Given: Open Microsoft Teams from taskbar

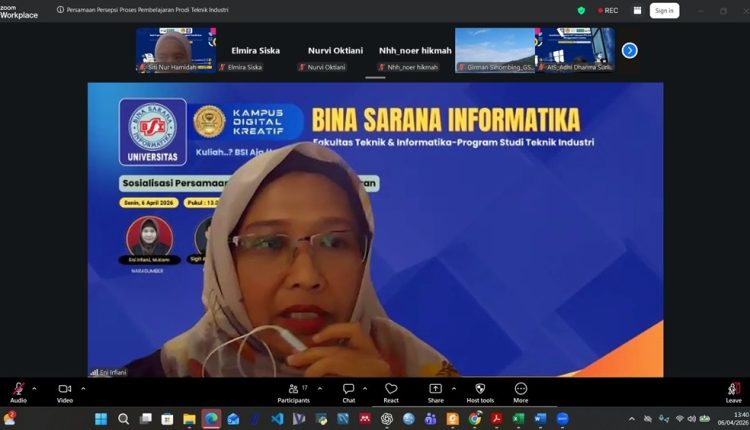Looking at the screenshot, I should click(x=430, y=419).
